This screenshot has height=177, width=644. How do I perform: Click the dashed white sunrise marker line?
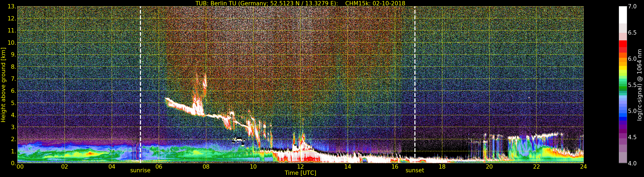140,85
